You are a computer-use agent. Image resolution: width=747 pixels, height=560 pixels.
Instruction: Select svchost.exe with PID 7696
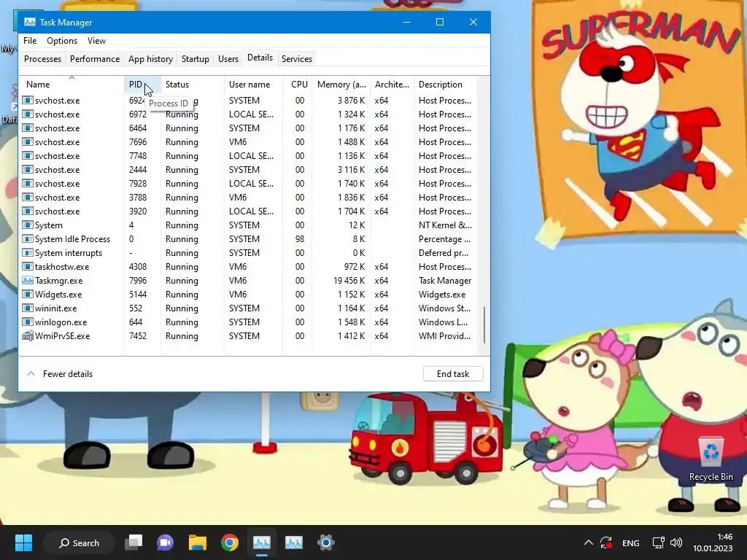(x=248, y=142)
